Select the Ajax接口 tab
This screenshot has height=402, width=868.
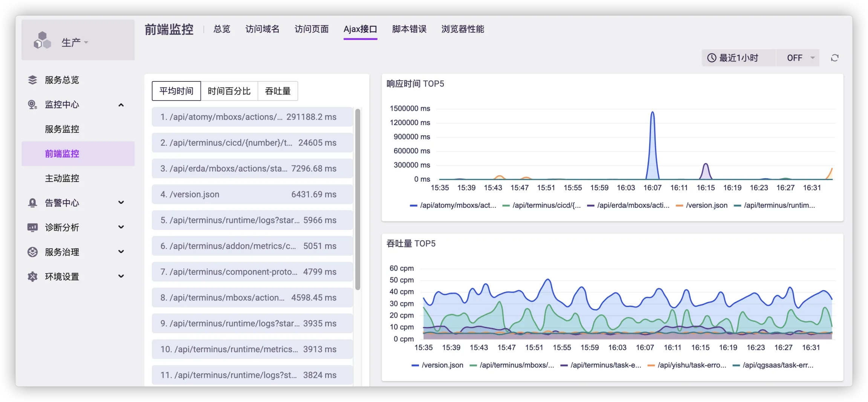click(x=360, y=29)
